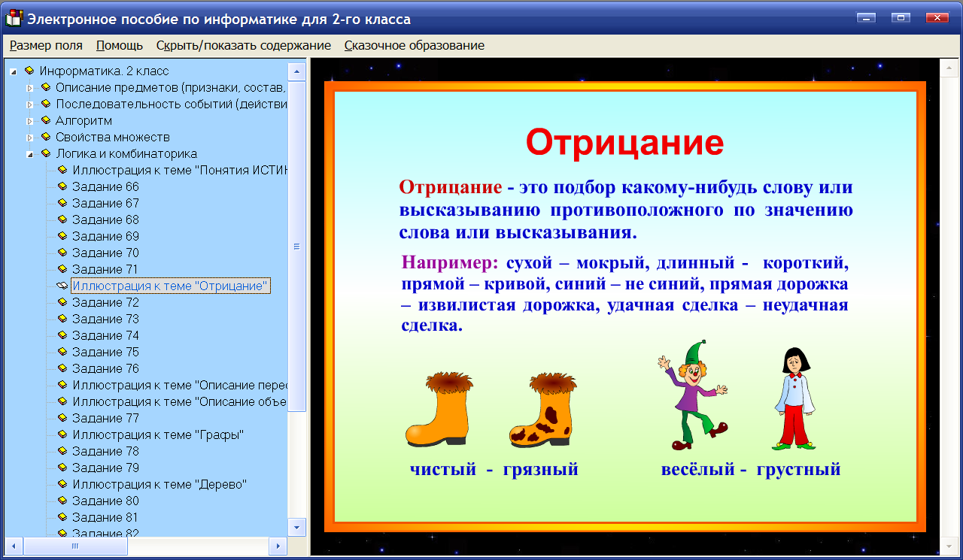Click the book icon beside Свойства множеств

(47, 137)
